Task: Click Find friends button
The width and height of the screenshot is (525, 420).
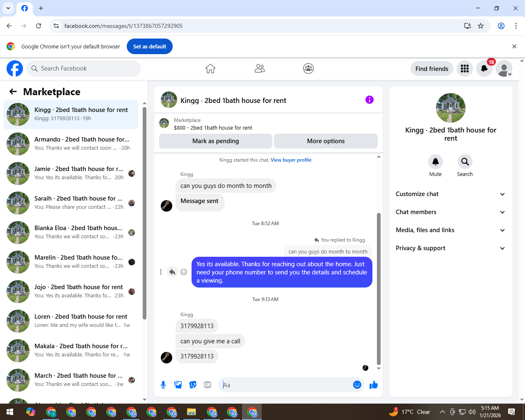Action: point(432,68)
